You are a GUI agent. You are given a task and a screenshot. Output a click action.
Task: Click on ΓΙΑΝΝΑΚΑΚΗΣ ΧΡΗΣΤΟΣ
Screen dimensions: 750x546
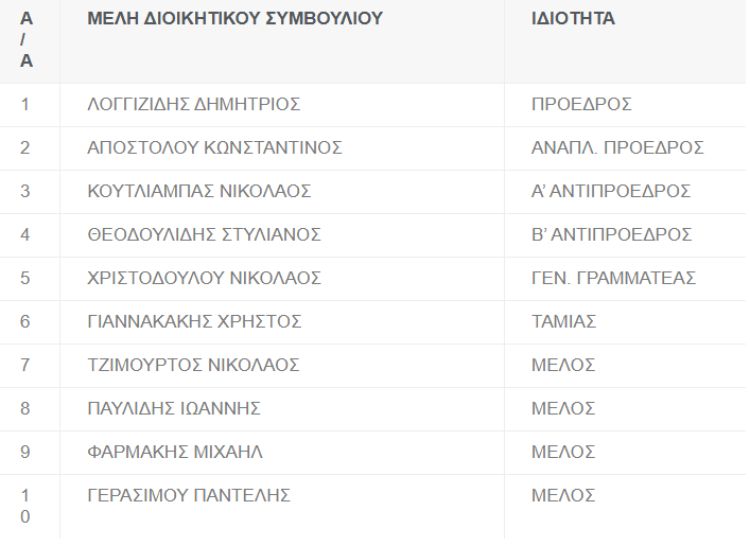click(x=194, y=322)
